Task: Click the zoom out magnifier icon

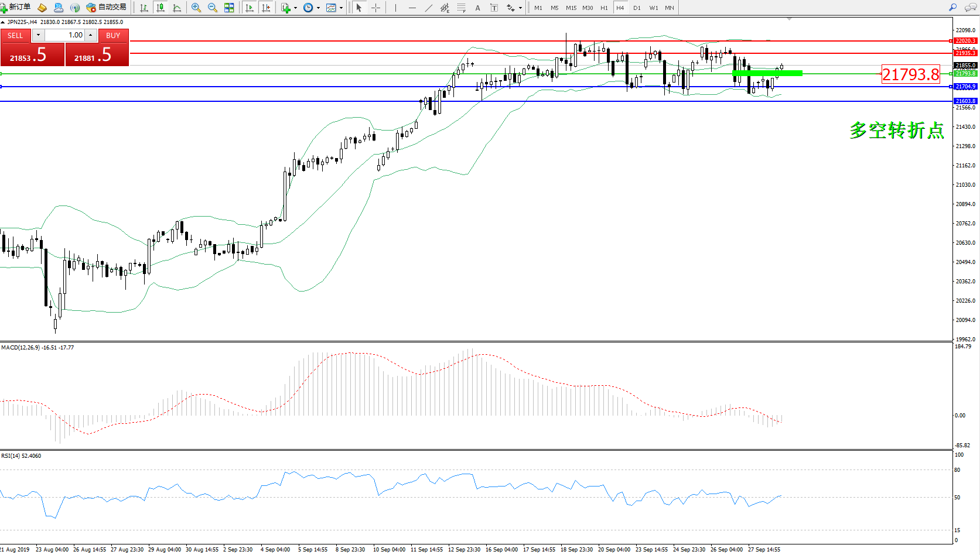Action: (x=213, y=8)
